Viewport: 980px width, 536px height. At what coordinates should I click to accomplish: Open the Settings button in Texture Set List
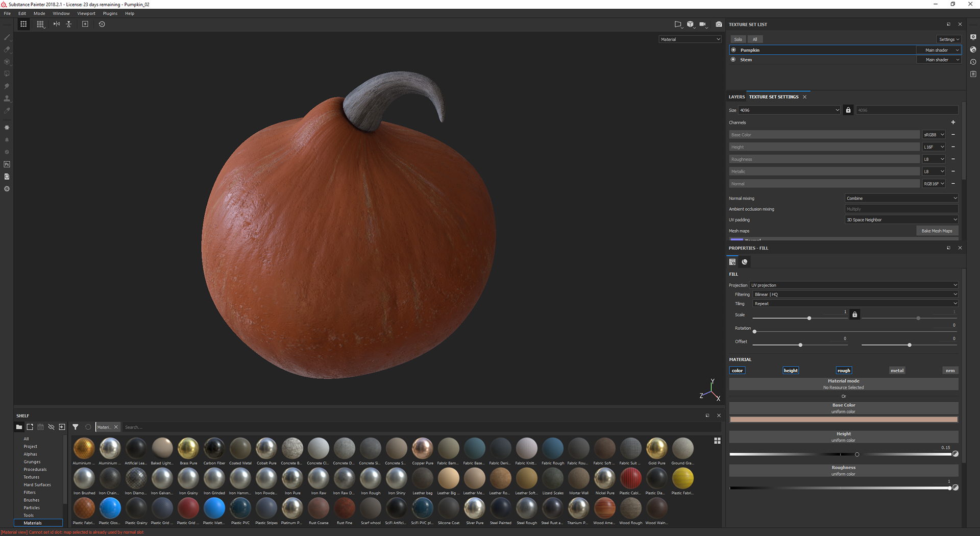tap(949, 39)
